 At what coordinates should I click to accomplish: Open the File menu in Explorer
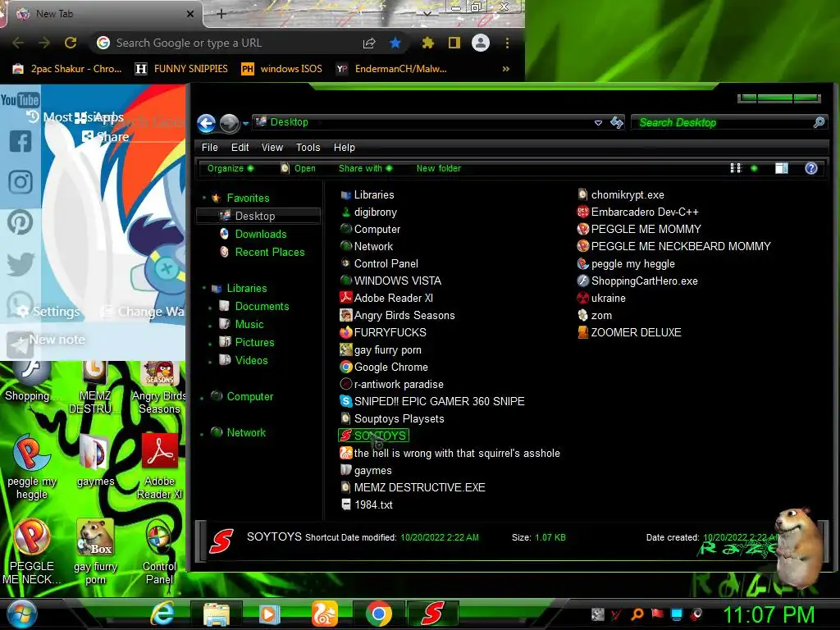pos(209,148)
